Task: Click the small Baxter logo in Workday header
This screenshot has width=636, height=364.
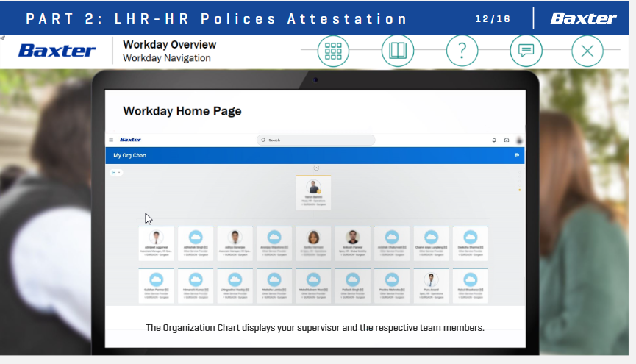Action: pyautogui.click(x=130, y=140)
